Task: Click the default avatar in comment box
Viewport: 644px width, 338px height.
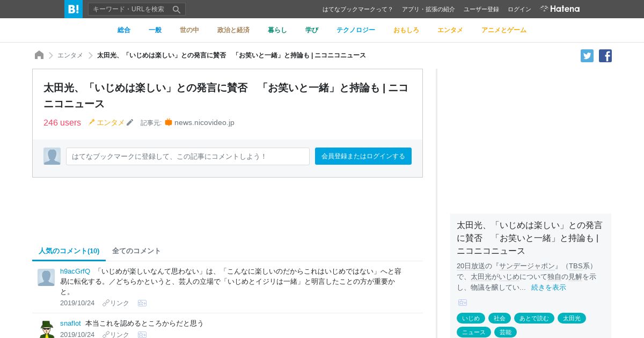Action: click(52, 156)
